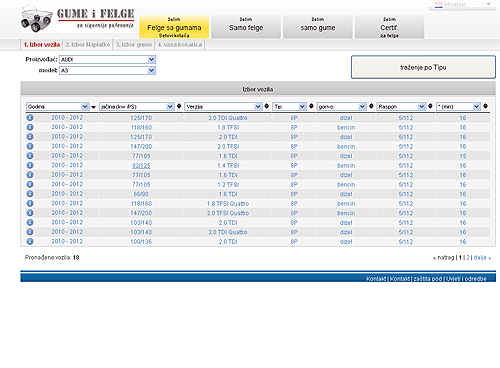Click info icon of 118/160 1.8 TFSI Quattro row

point(30,203)
